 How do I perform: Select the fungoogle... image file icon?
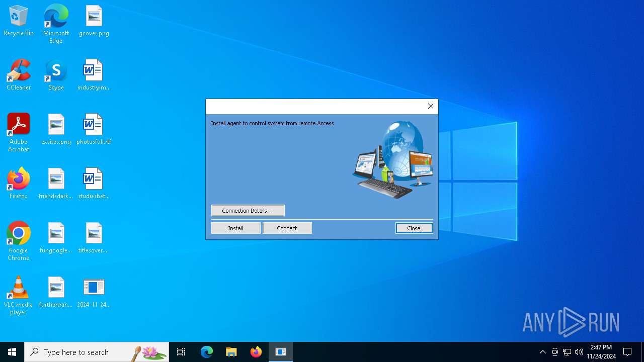pos(56,238)
